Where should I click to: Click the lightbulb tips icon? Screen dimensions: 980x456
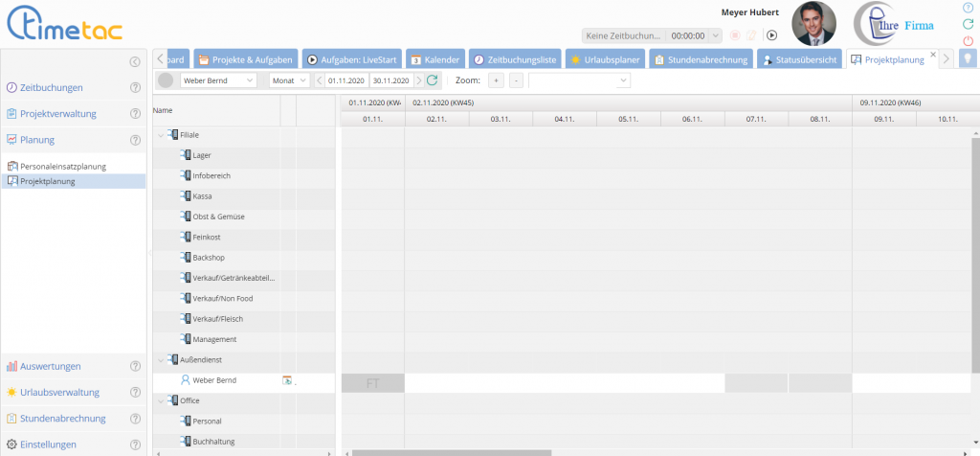(x=968, y=58)
